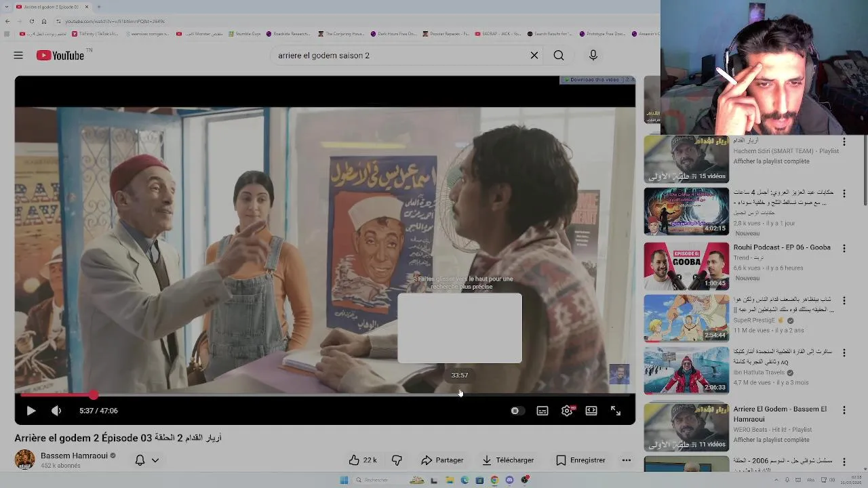Screen dimensions: 868x488
Task: Start voice search with microphone icon
Action: click(x=593, y=56)
